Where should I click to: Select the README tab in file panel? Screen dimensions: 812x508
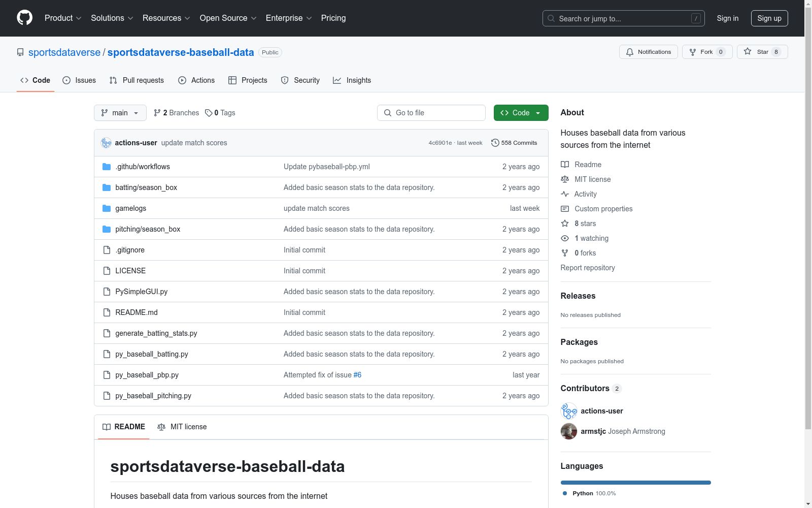pos(124,427)
